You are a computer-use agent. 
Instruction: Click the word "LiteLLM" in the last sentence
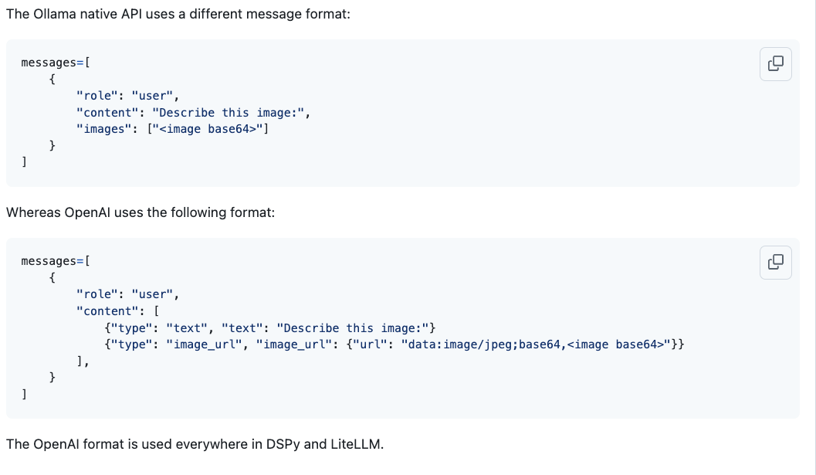coord(352,443)
